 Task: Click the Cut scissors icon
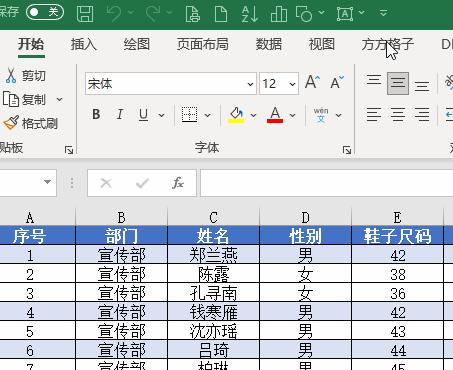tap(11, 76)
